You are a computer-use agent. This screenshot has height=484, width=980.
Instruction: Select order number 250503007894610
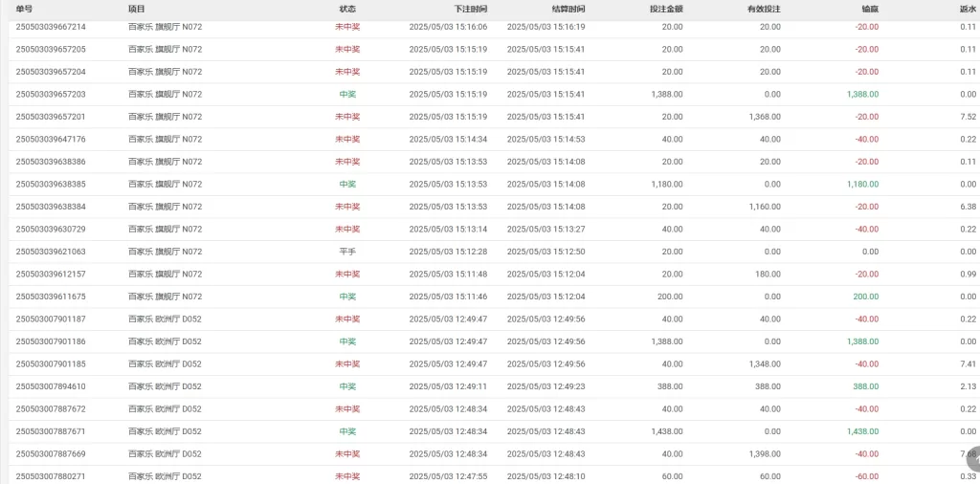tap(51, 386)
